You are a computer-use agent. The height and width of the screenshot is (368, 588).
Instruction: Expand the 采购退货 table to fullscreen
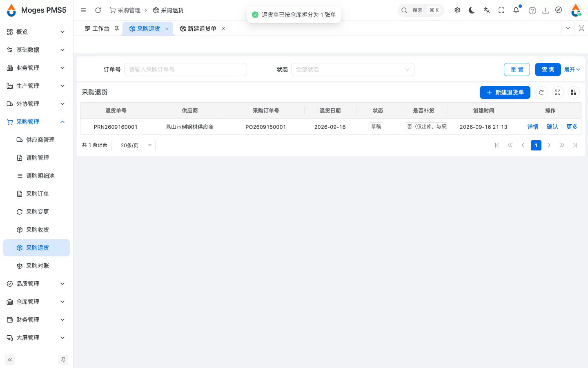pyautogui.click(x=558, y=92)
